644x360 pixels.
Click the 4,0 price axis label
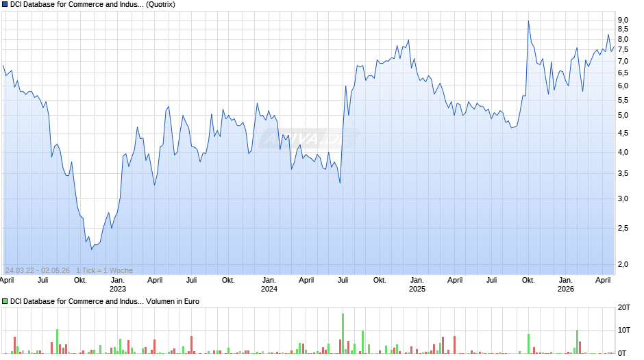point(623,153)
